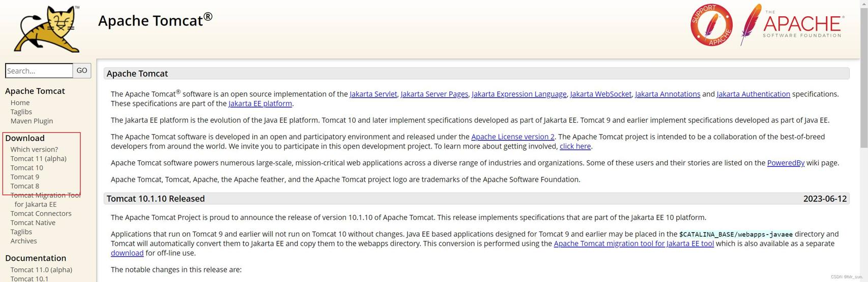Open the Which version? link
The width and height of the screenshot is (868, 282).
(x=34, y=150)
